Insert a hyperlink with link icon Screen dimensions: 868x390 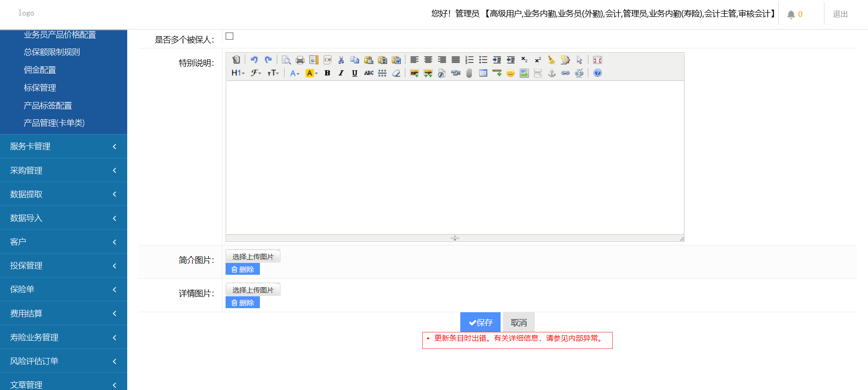click(566, 73)
